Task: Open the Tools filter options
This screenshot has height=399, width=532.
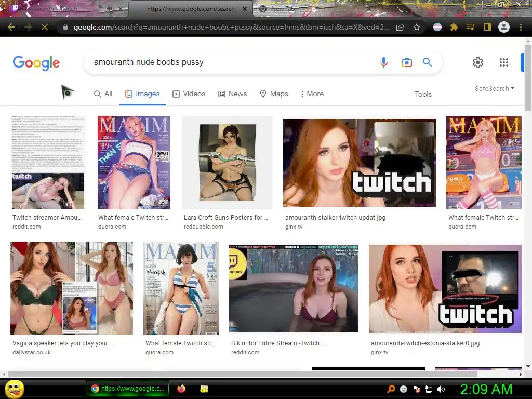Action: coord(423,94)
